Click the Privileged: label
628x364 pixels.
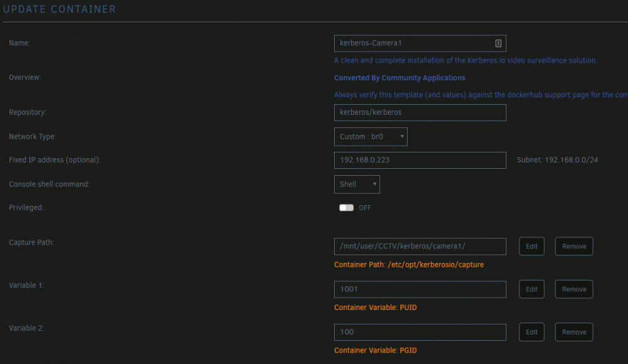[x=26, y=208]
